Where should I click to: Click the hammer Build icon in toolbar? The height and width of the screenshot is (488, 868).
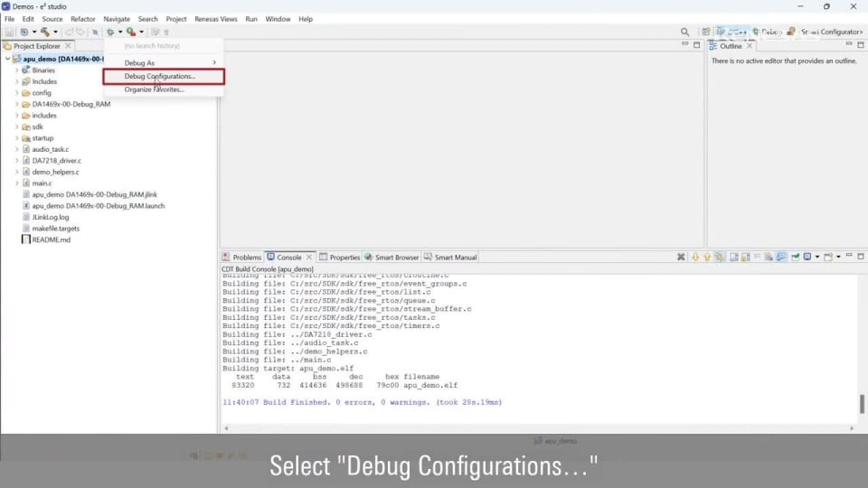pos(43,32)
